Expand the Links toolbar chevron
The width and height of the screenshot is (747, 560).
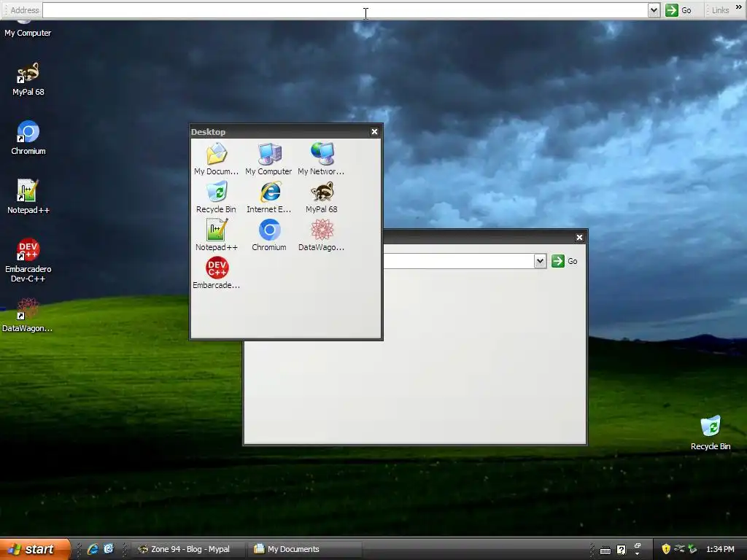(x=739, y=7)
